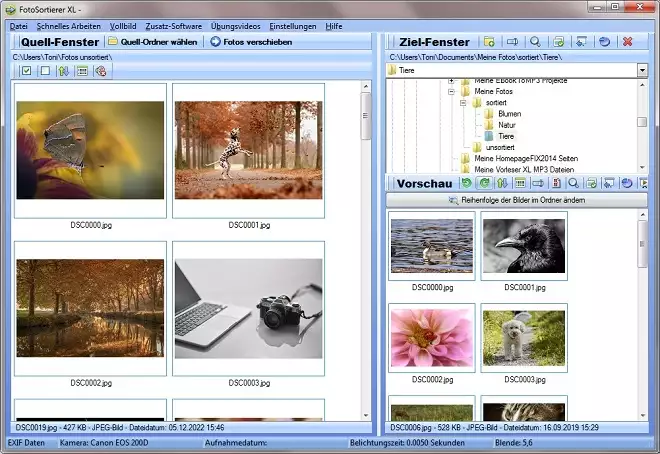Click 'Quell-Ordner wählen' button
Image resolution: width=660 pixels, height=454 pixels.
coord(153,42)
